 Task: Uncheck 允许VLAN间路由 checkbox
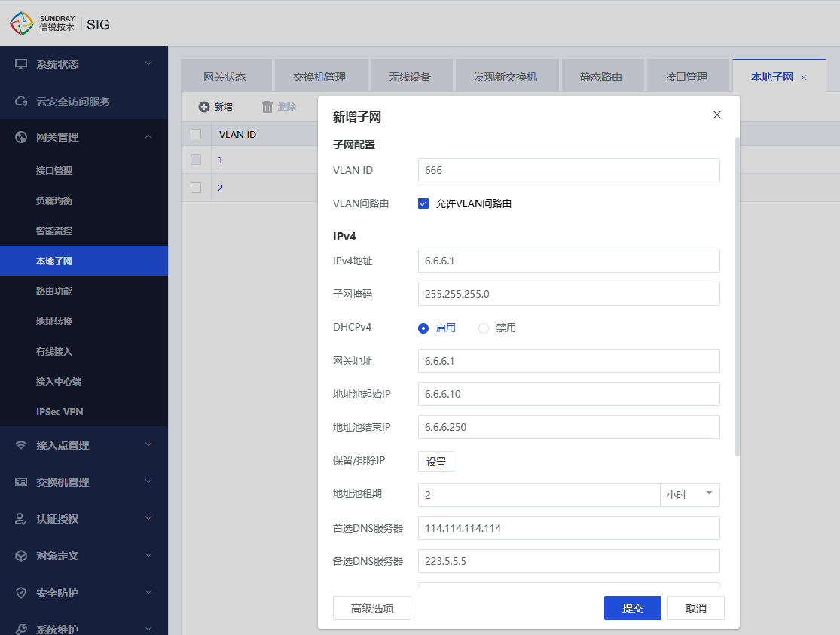423,203
